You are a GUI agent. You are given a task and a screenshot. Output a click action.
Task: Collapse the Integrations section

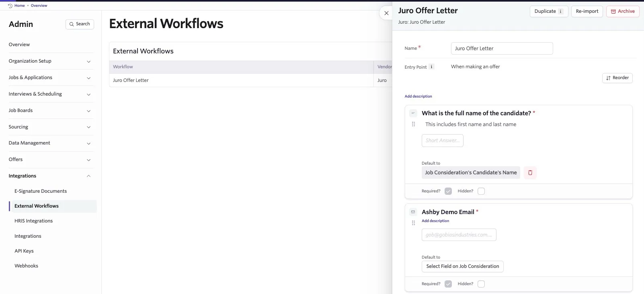tap(51, 176)
